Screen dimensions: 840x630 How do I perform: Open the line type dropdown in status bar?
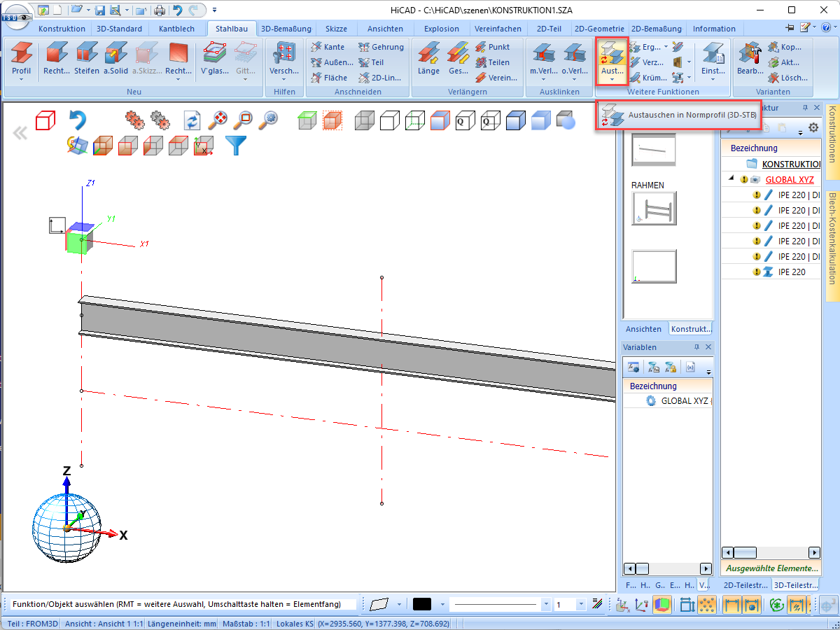point(546,604)
